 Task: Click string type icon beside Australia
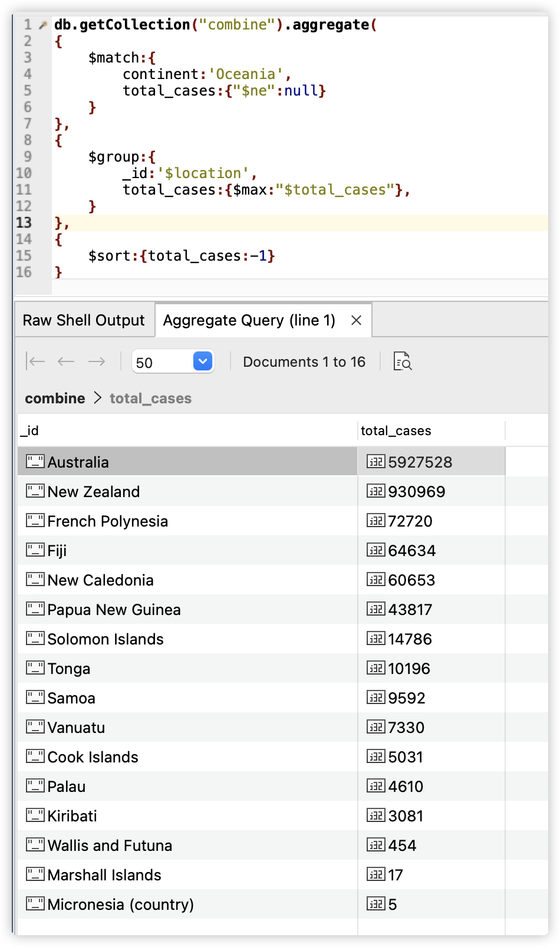(35, 462)
